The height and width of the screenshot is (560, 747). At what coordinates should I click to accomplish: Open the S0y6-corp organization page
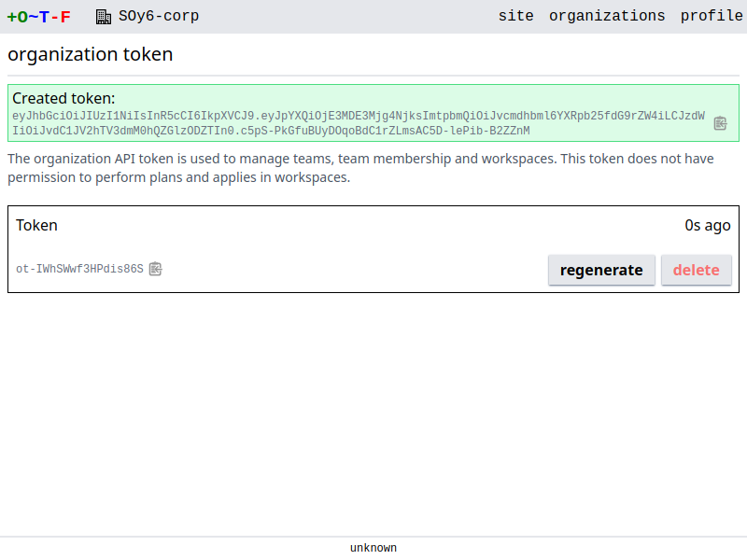(x=158, y=16)
